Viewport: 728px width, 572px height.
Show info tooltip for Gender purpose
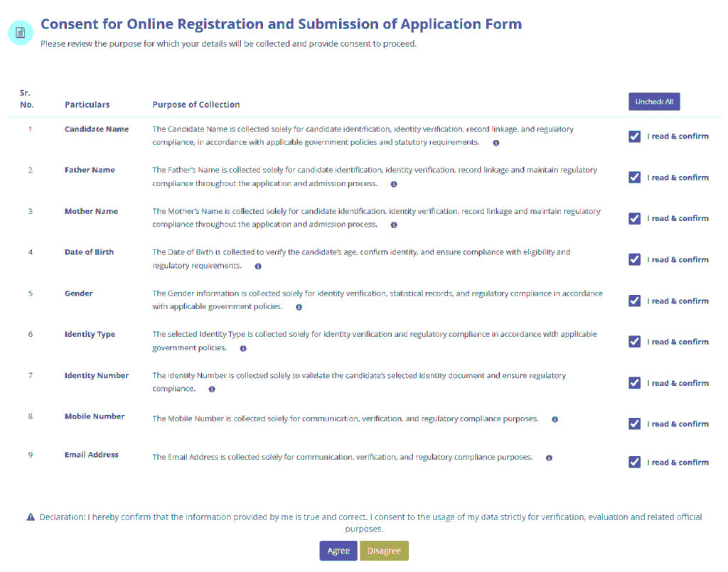pyautogui.click(x=299, y=308)
